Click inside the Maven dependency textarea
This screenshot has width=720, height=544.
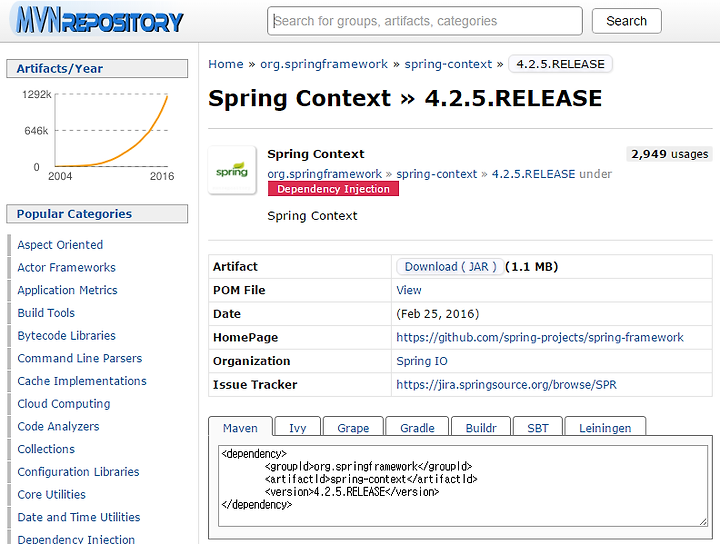coord(462,486)
